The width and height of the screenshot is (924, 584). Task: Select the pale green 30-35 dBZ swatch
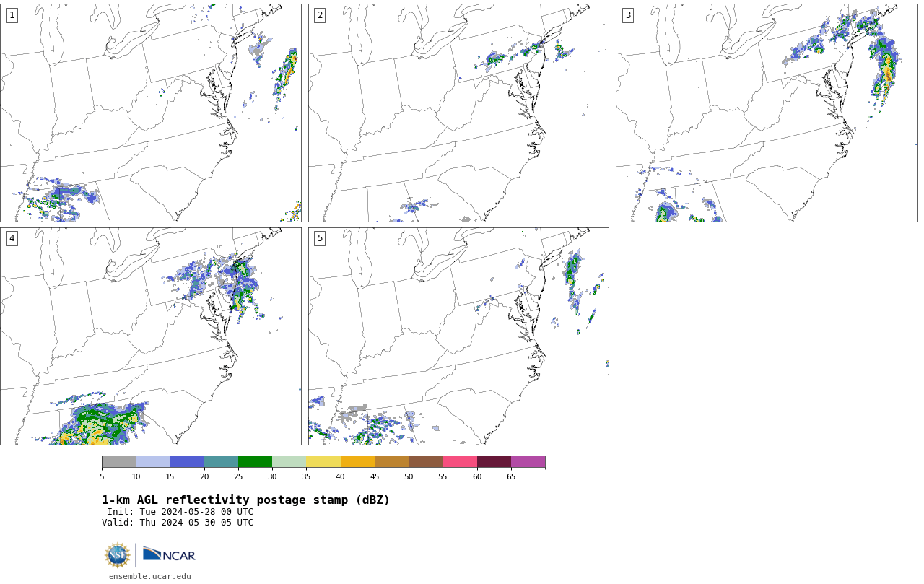[289, 462]
